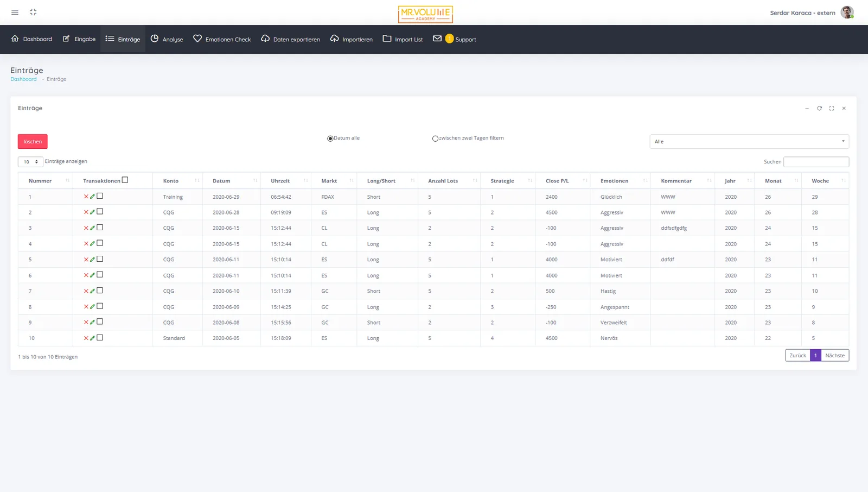Expand the Einträge panel to fullscreen
Viewport: 868px width, 492px height.
pos(832,108)
